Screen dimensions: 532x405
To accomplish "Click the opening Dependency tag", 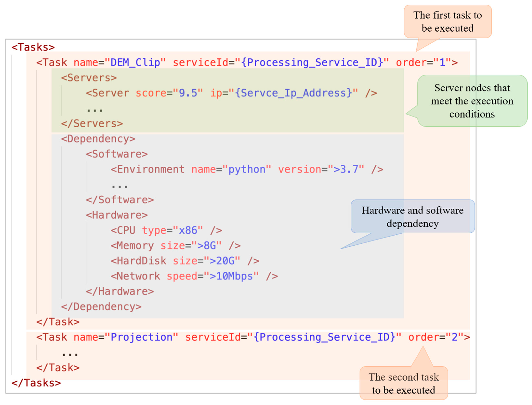I will click(x=98, y=139).
